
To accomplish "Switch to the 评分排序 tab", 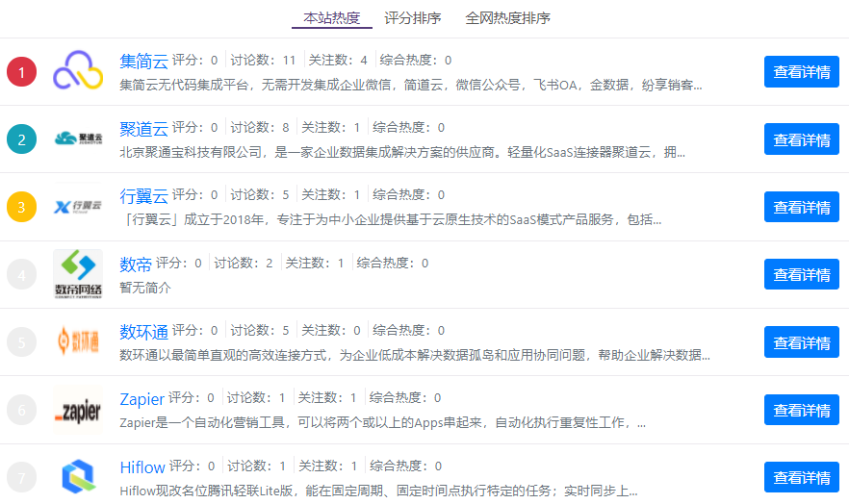I will point(413,18).
